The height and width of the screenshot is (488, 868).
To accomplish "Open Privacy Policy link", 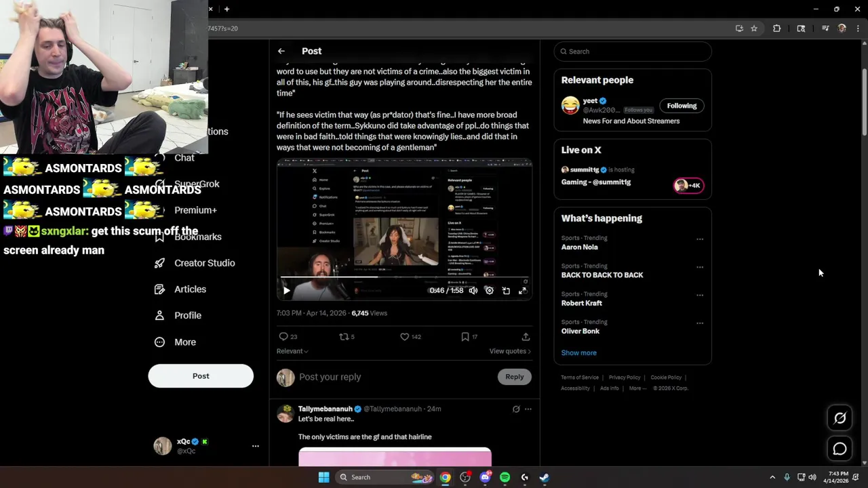I will coord(625,378).
